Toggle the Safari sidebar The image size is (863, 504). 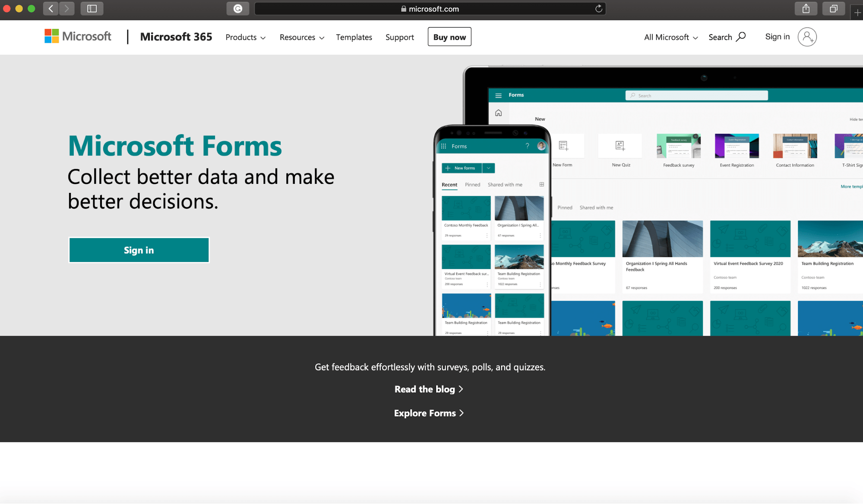tap(92, 8)
